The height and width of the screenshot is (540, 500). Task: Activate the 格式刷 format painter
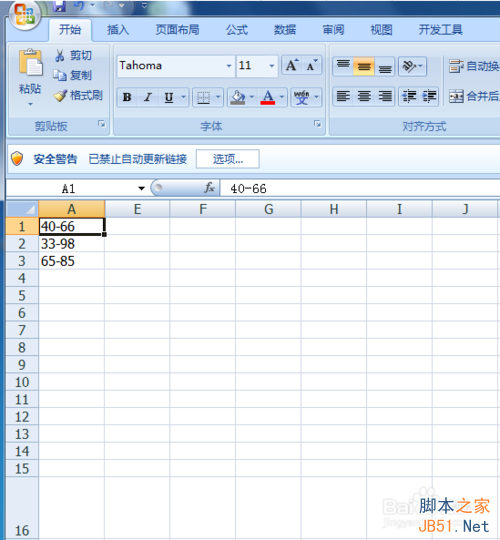(x=79, y=95)
